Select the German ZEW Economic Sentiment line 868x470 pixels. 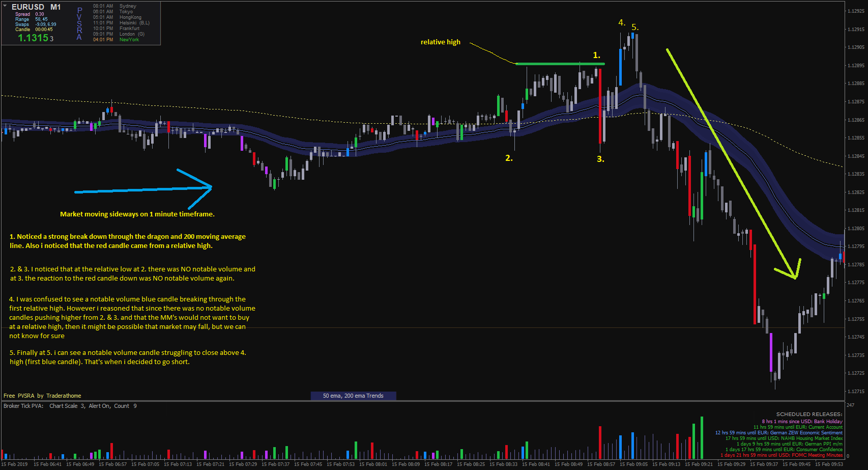pyautogui.click(x=779, y=433)
